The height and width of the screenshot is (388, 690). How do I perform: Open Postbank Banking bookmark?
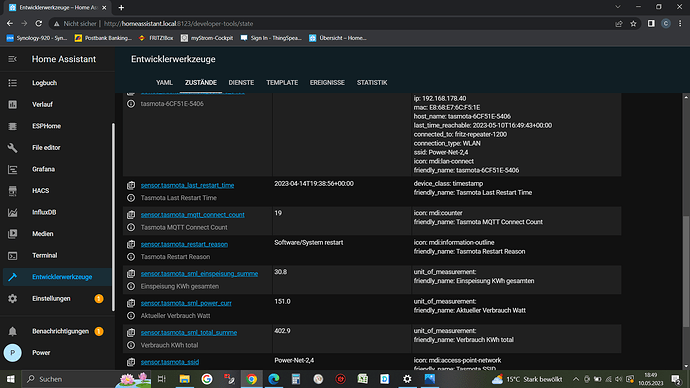point(103,38)
